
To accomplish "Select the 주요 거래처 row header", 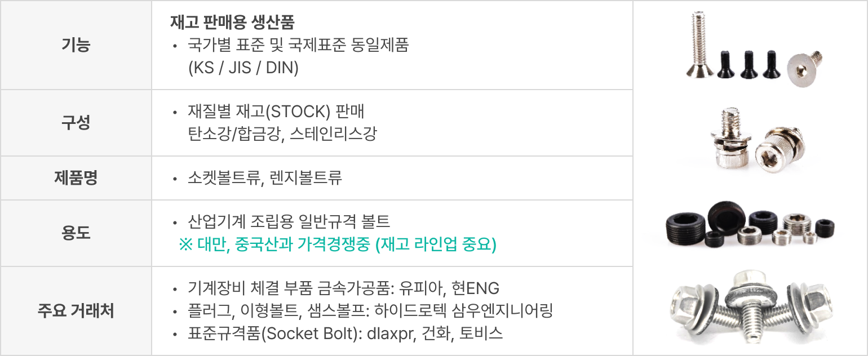I will [x=76, y=311].
